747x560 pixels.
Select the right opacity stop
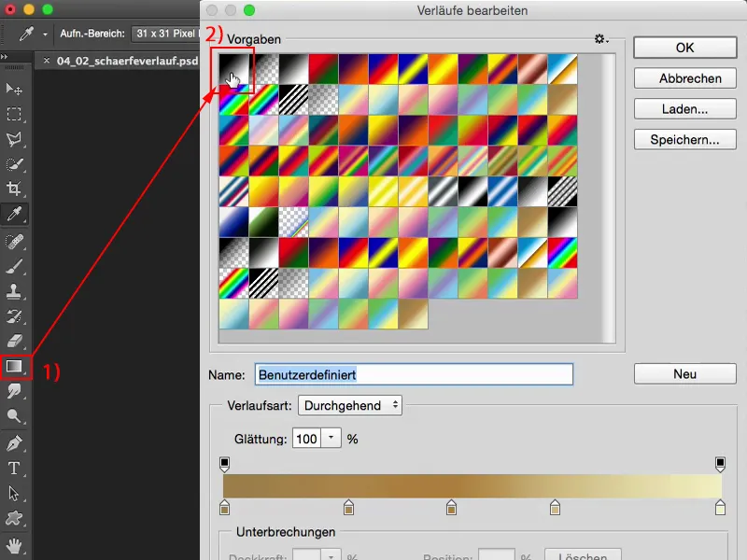coord(720,464)
